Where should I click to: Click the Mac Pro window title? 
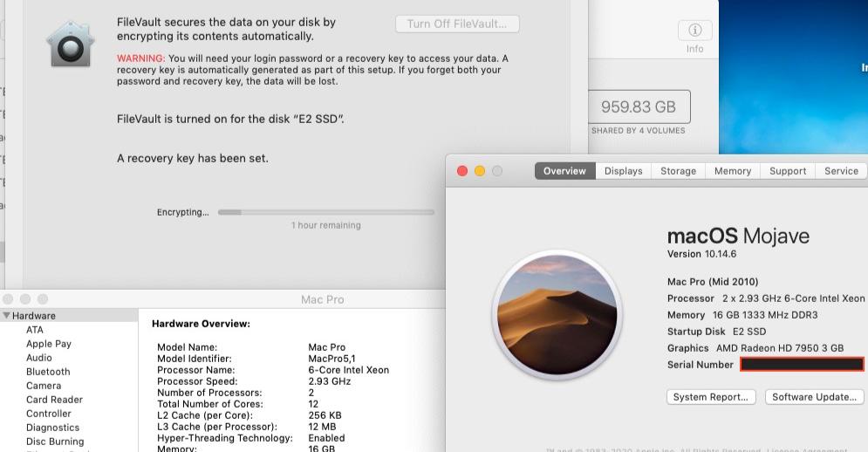pyautogui.click(x=322, y=299)
